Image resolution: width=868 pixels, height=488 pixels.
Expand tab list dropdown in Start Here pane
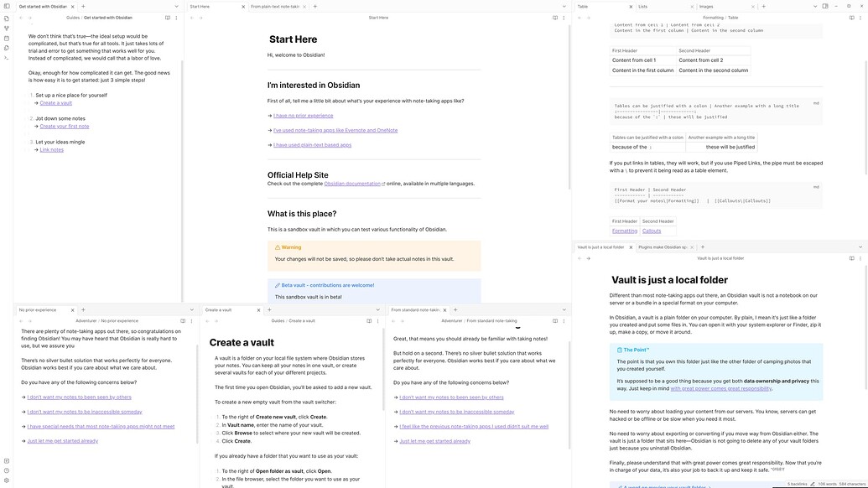(564, 7)
